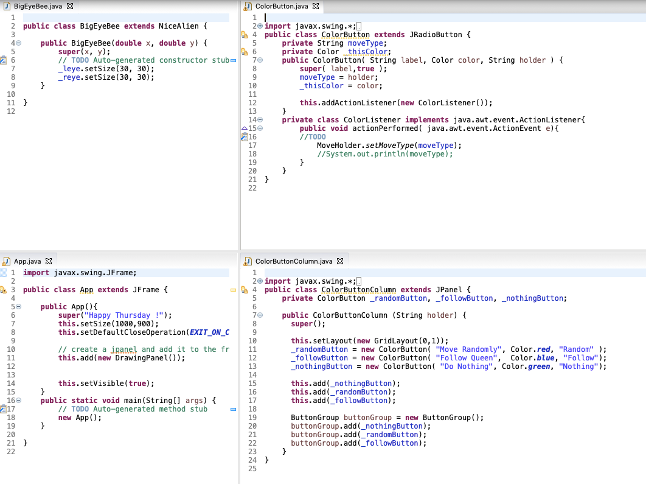Close the ColorButton.java editor tab

pos(316,6)
